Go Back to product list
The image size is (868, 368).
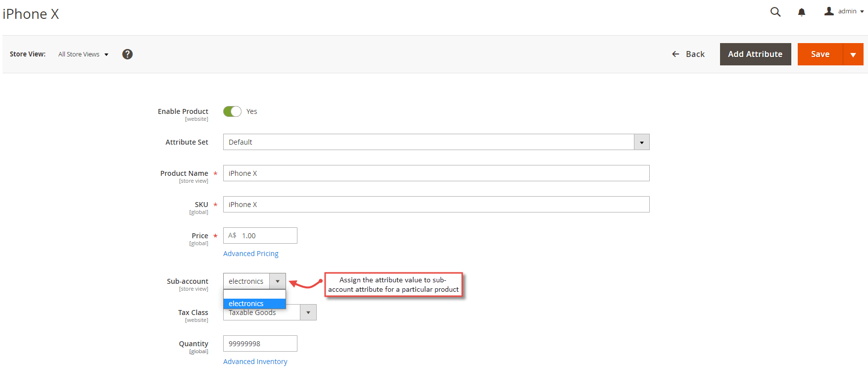pyautogui.click(x=688, y=54)
